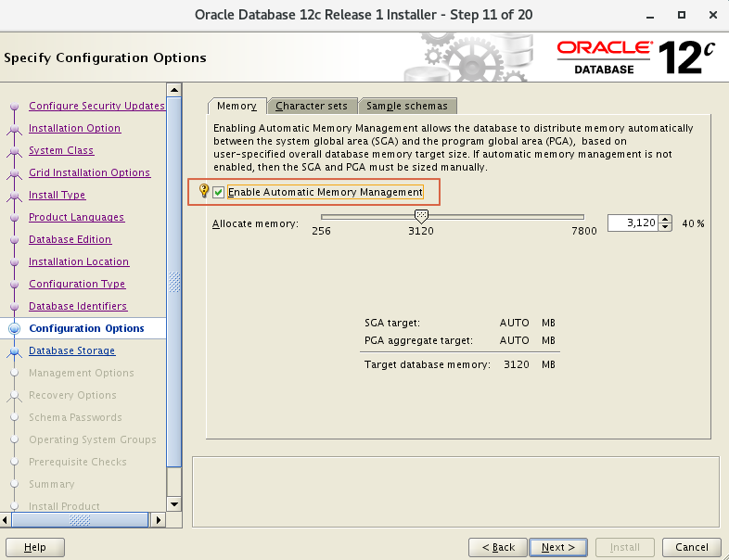Switch to the Memory tab
This screenshot has width=729, height=560.
tap(237, 106)
